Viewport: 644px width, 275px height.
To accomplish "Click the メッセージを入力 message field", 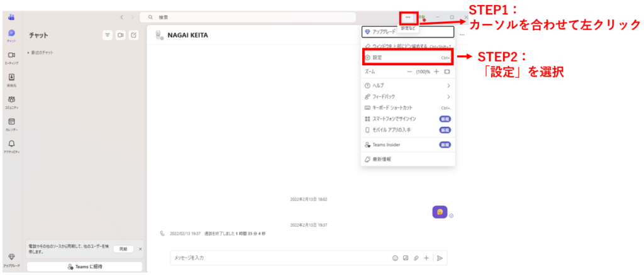I will 277,258.
